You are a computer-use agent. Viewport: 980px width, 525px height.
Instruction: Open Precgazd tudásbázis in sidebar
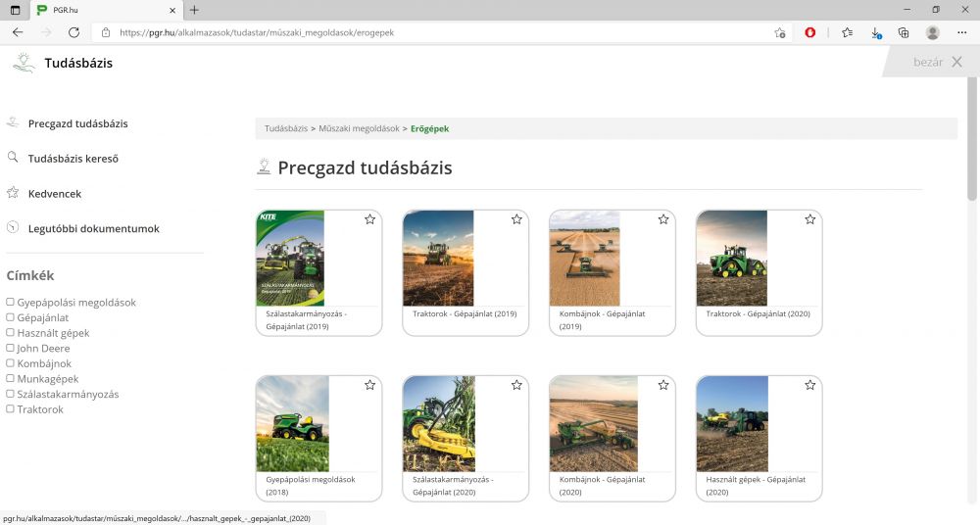tap(78, 123)
